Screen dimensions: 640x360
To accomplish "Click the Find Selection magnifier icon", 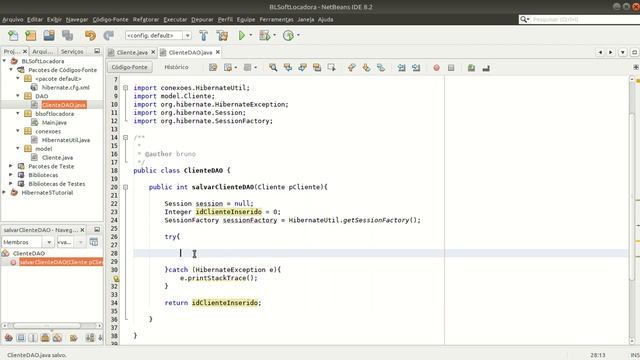I will [x=273, y=68].
